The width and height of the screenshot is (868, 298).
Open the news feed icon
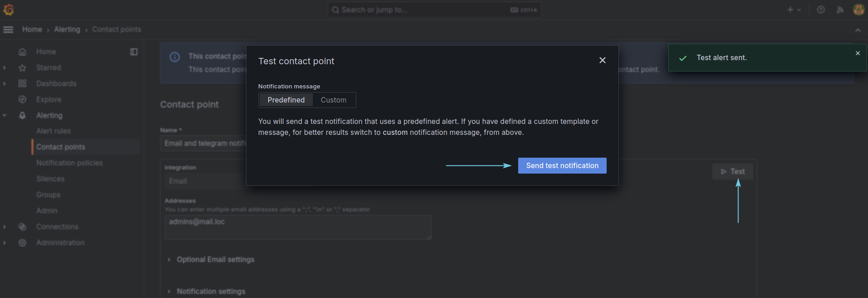tap(840, 10)
